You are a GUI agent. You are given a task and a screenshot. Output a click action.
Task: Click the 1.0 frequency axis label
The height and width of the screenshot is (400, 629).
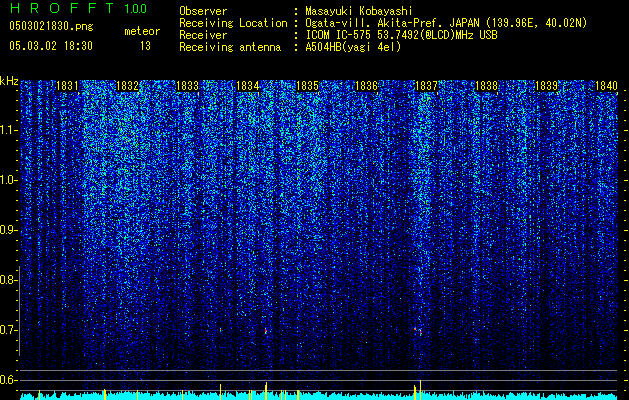pos(8,180)
